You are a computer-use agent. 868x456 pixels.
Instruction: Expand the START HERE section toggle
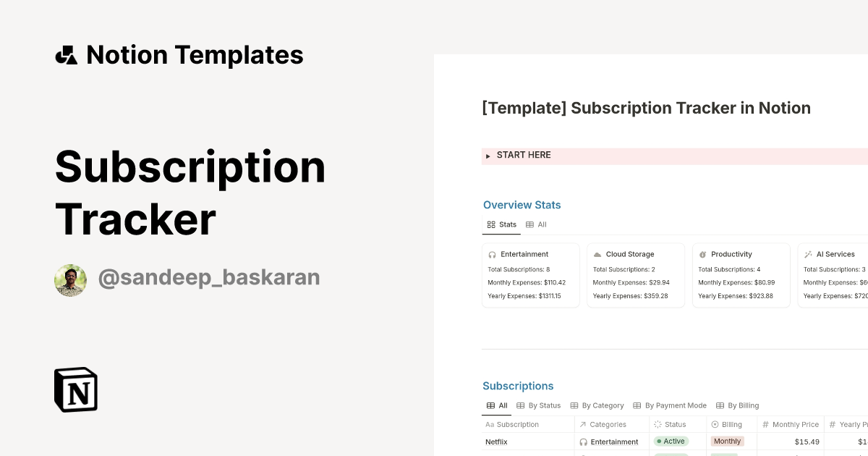point(488,155)
